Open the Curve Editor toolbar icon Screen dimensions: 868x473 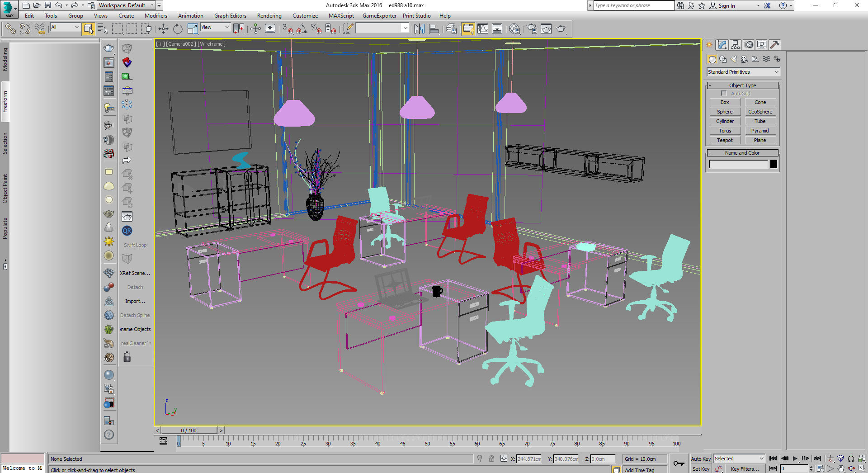tap(483, 29)
